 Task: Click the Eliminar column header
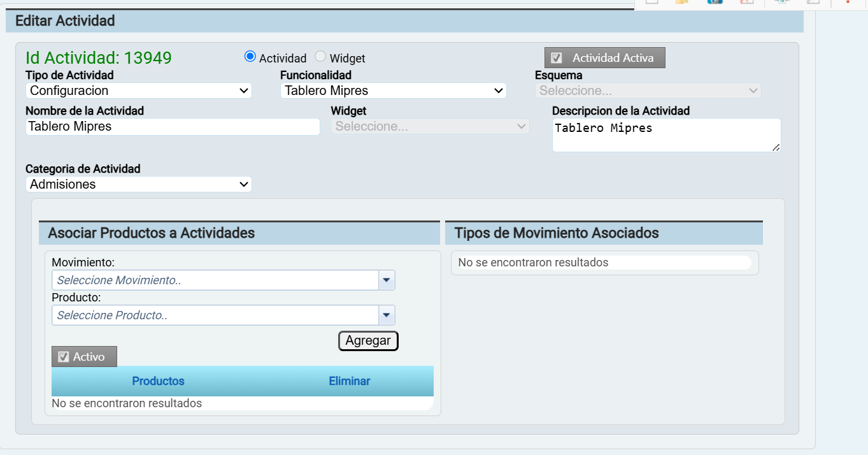point(350,381)
